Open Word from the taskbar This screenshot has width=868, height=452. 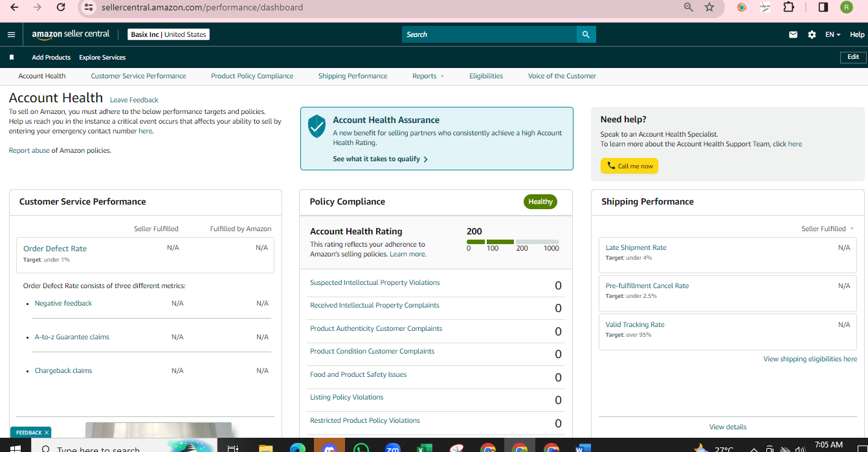(x=583, y=448)
